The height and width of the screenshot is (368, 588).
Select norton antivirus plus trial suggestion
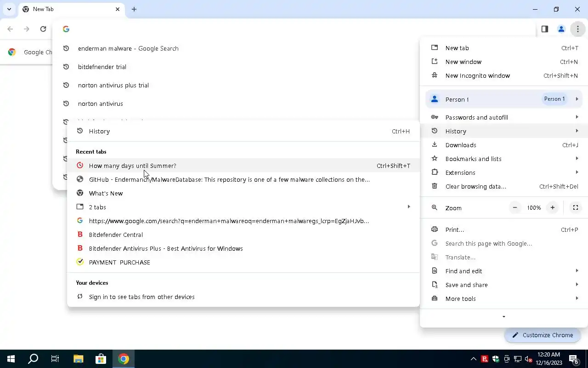coord(236,85)
